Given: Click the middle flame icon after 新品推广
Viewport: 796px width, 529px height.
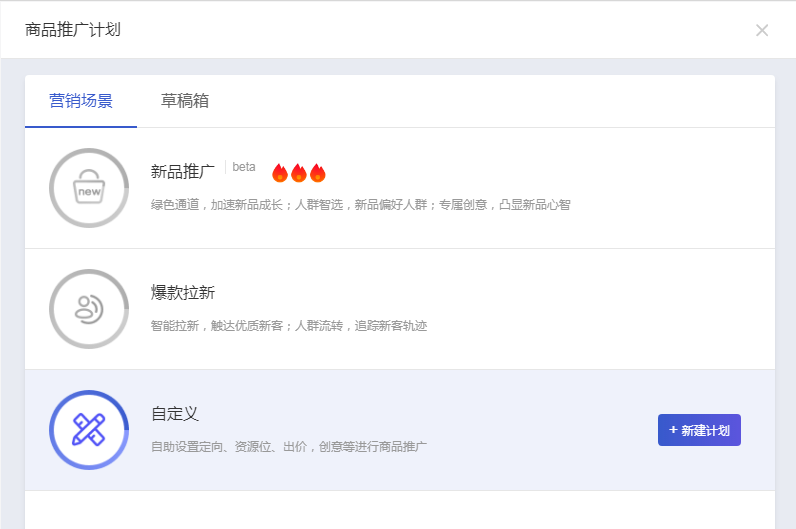Looking at the screenshot, I should click(299, 172).
